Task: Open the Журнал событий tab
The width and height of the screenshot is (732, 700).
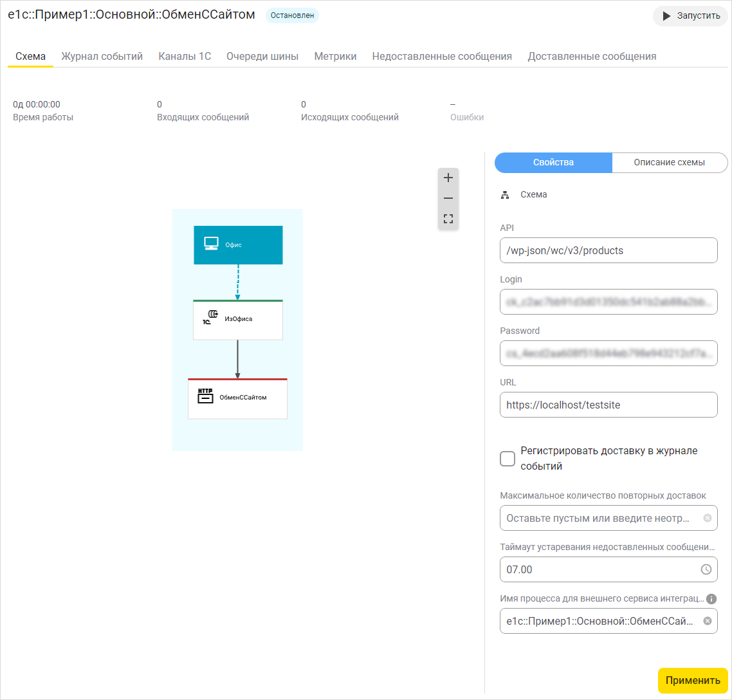Action: [x=102, y=56]
